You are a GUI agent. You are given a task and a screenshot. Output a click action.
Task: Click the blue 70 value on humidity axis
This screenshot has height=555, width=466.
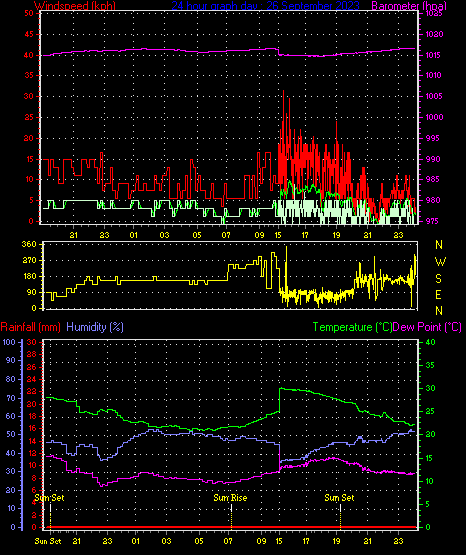(11, 398)
